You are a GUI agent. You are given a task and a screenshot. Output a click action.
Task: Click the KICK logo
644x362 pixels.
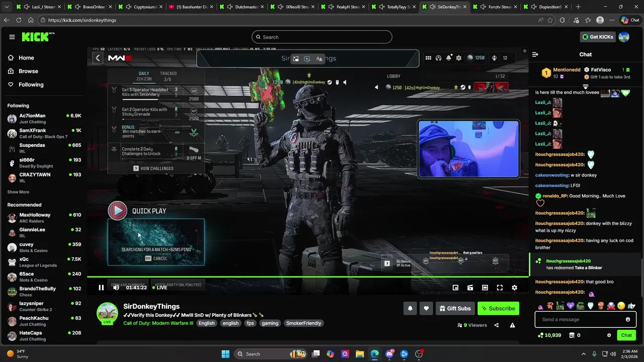click(x=38, y=37)
